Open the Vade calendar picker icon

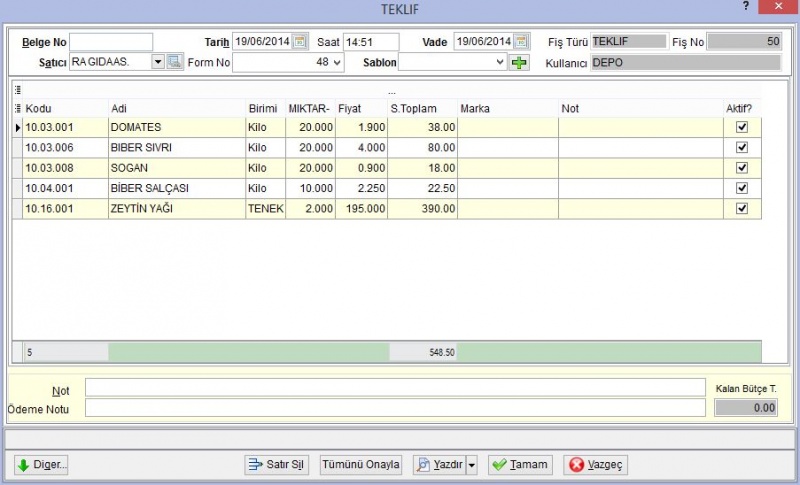(521, 41)
